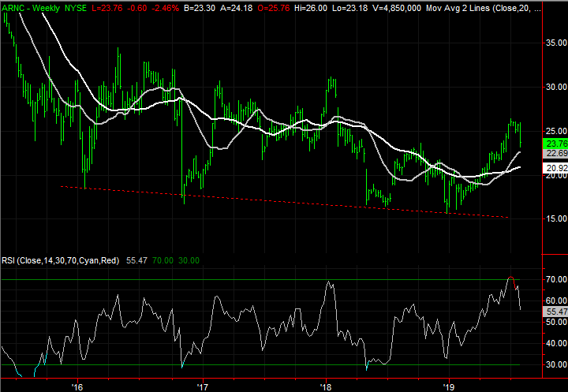Image resolution: width=568 pixels, height=392 pixels.
Task: Select the '16 year marker on time axis
Action: click(77, 386)
